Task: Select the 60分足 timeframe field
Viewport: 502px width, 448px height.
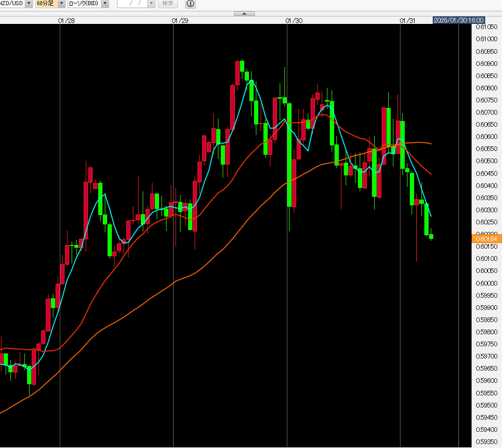Action: (x=46, y=3)
